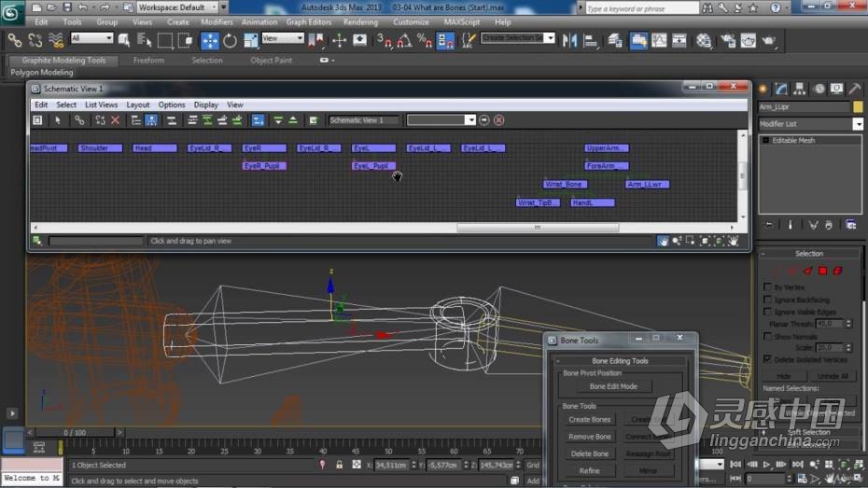
Task: Click the Arm_LUpr object name field
Action: [804, 106]
